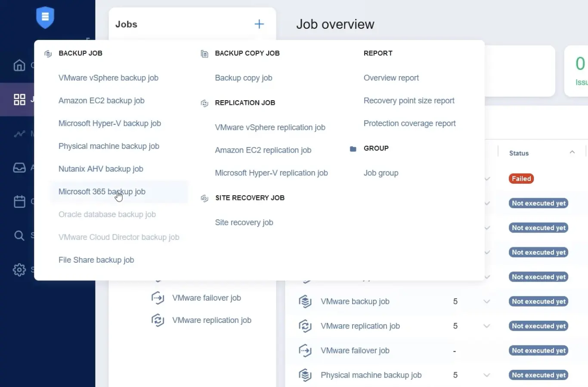This screenshot has height=387, width=588.
Task: Choose VMware vSphere replication job
Action: tap(270, 127)
